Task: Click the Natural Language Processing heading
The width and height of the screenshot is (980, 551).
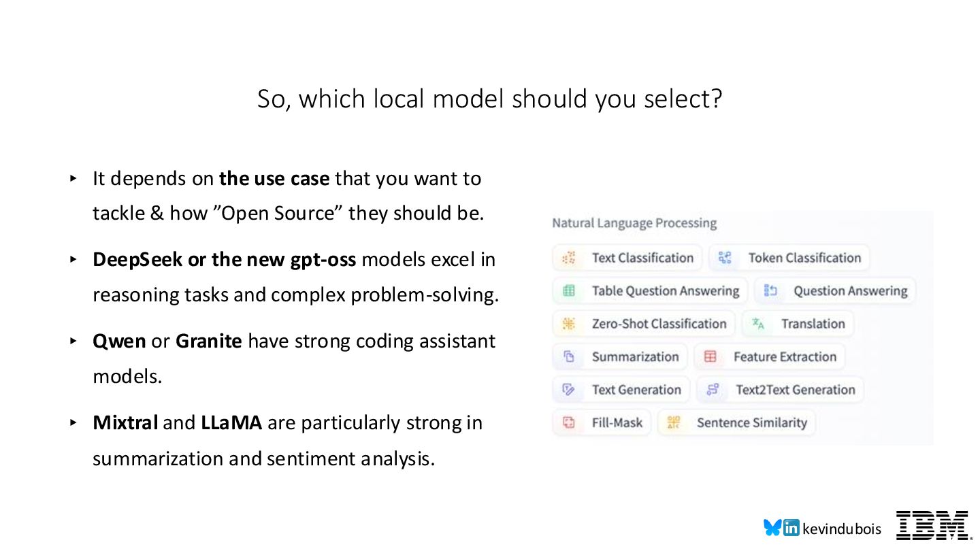Action: pos(634,223)
